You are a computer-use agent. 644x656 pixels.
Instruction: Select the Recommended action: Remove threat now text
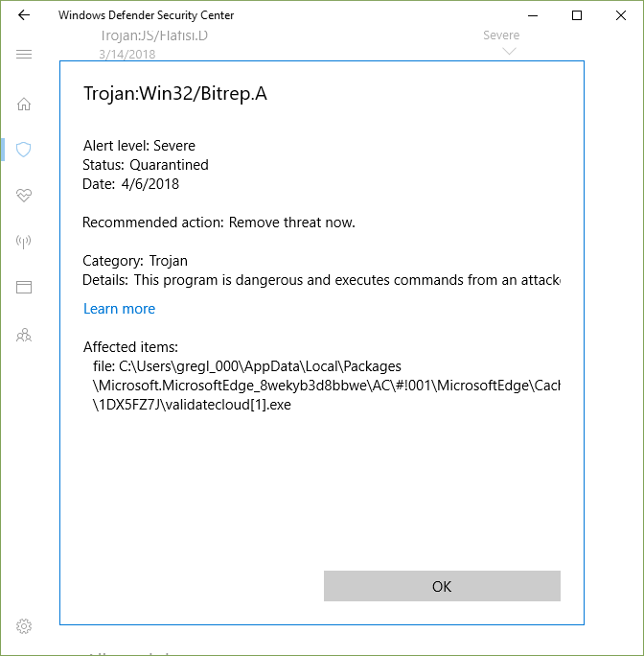coord(218,223)
